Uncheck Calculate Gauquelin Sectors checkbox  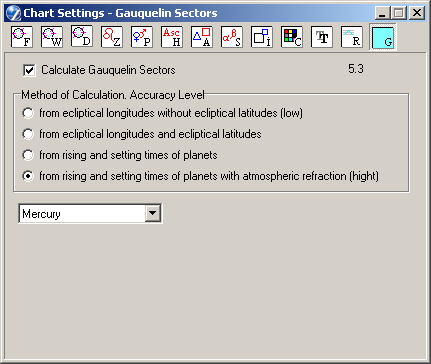click(29, 70)
